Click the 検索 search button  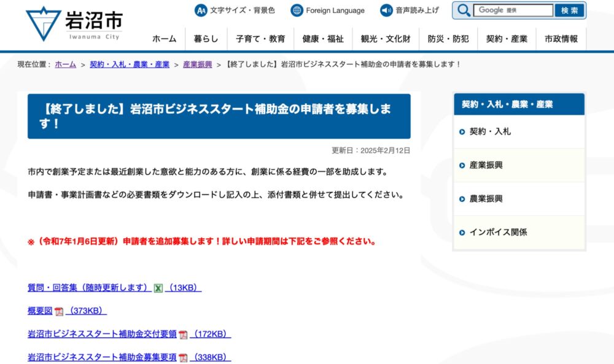569,10
